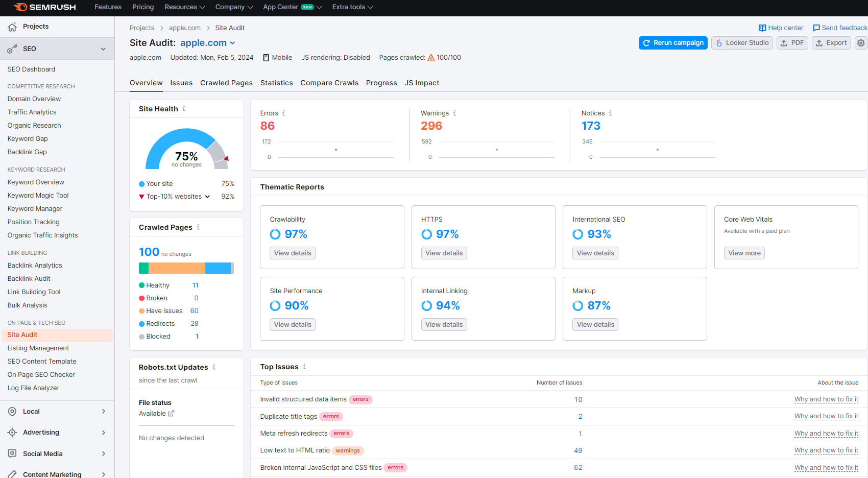Viewport: 868px width, 478px height.
Task: Click the Local pin icon
Action: point(12,412)
